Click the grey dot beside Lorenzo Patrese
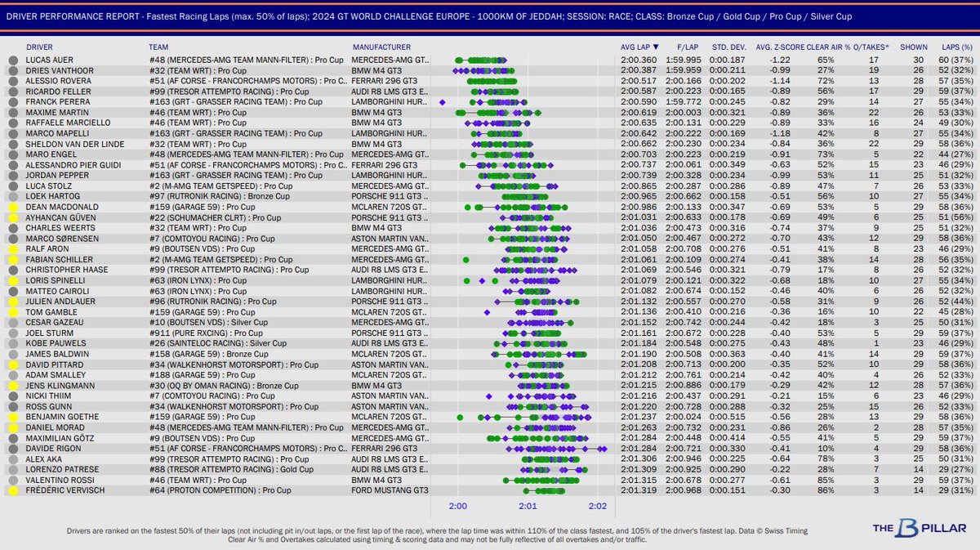Screen dimensions: 980x550 click(12, 469)
